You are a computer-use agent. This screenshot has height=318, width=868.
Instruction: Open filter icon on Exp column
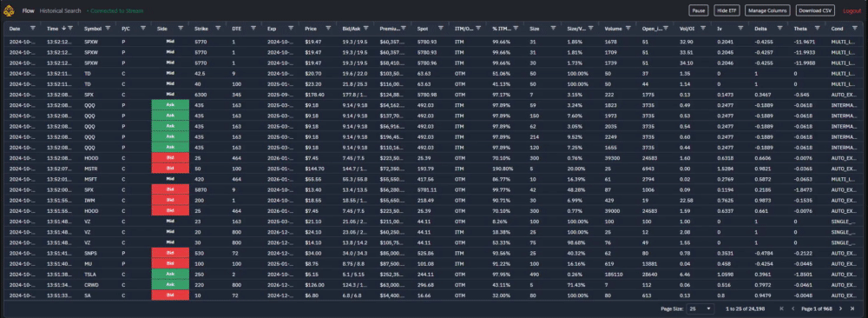(x=291, y=28)
